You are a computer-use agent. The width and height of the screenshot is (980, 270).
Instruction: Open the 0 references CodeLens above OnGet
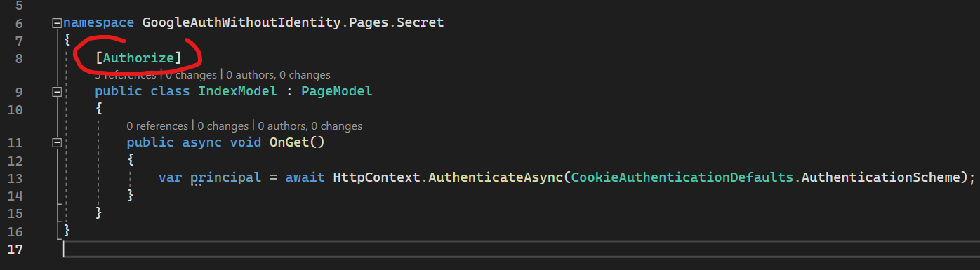coord(158,126)
